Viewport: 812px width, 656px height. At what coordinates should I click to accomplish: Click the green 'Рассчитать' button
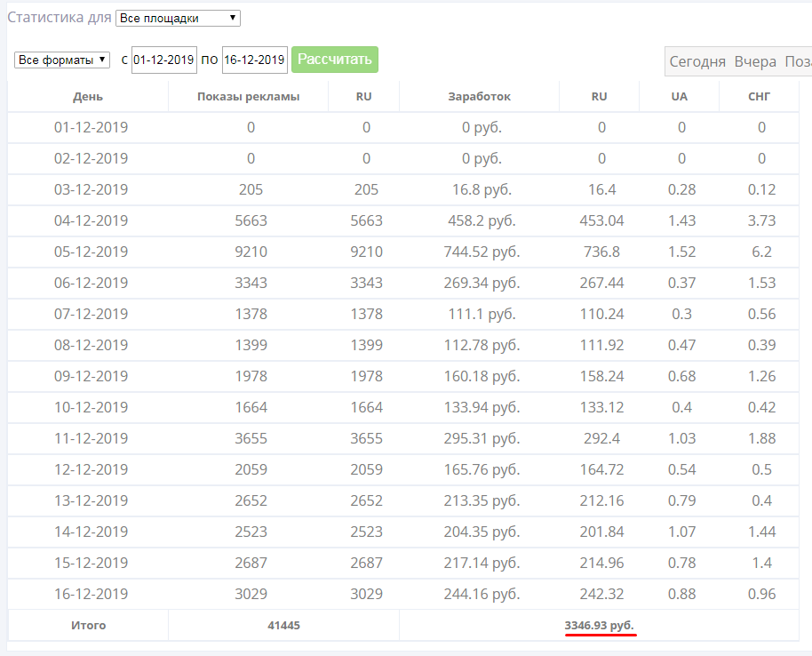point(335,60)
